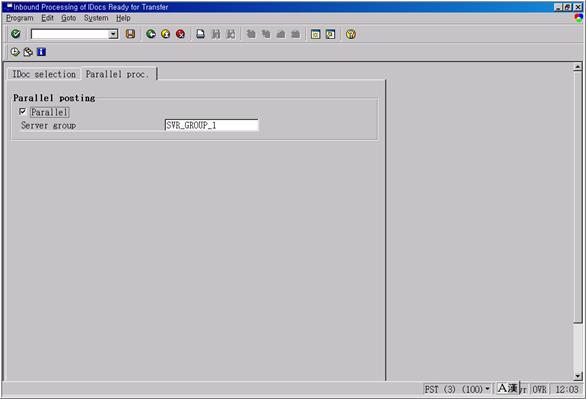The height and width of the screenshot is (399, 586).
Task: Switch to the IDoc selection tab
Action: coord(44,74)
